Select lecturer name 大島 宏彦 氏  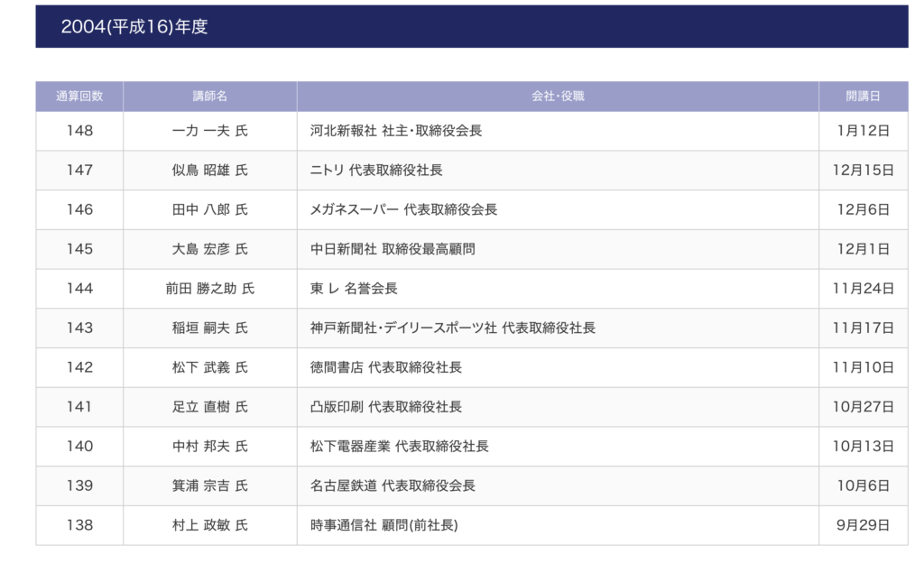[209, 249]
